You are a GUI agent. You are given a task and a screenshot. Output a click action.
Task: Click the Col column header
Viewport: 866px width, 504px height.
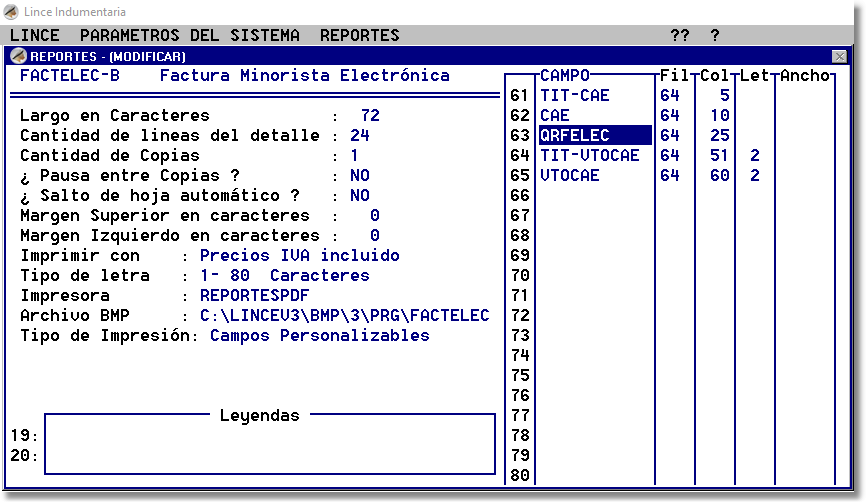tap(715, 76)
